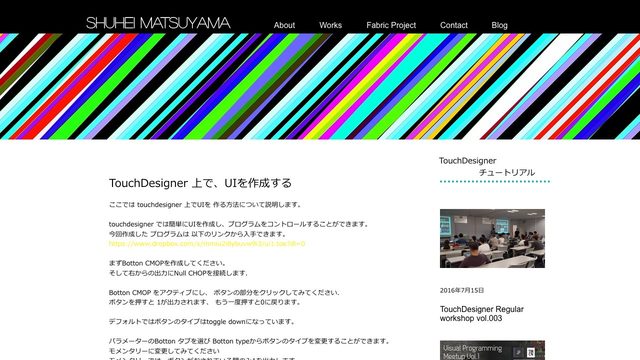Image resolution: width=640 pixels, height=360 pixels.
Task: Open the Contact page
Action: click(453, 25)
